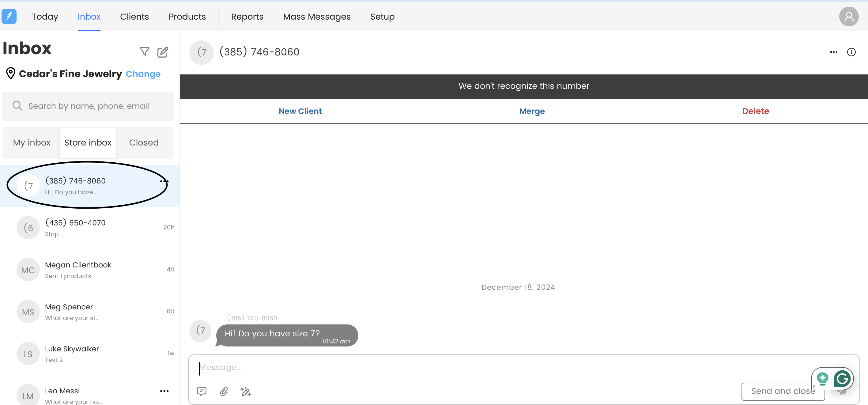Viewport: 868px width, 405px height.
Task: Switch to the Closed tab
Action: coord(144,142)
